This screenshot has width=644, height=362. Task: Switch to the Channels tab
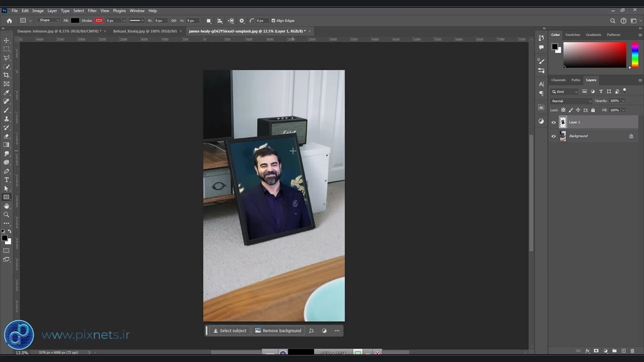pos(558,80)
